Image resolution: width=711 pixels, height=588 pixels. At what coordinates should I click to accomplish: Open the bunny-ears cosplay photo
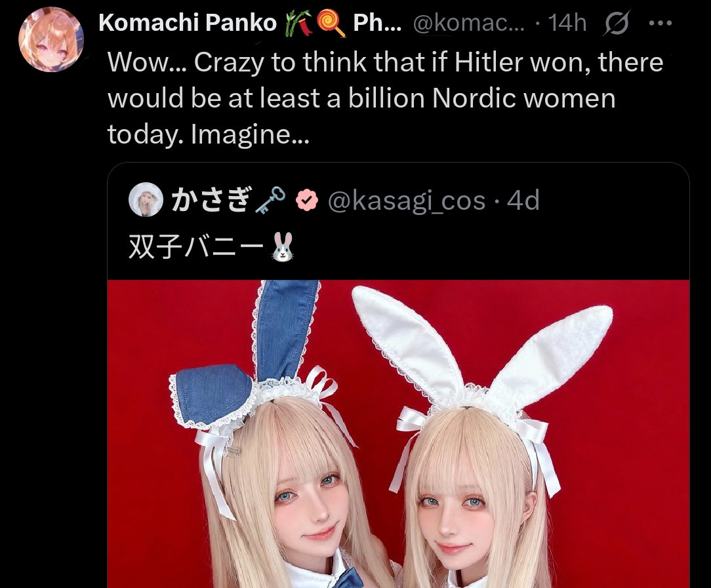[398, 434]
